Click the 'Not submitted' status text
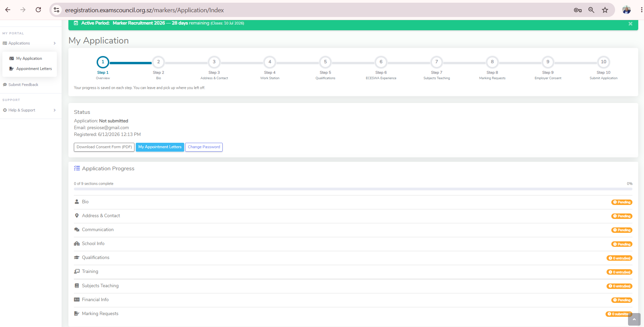 114,121
